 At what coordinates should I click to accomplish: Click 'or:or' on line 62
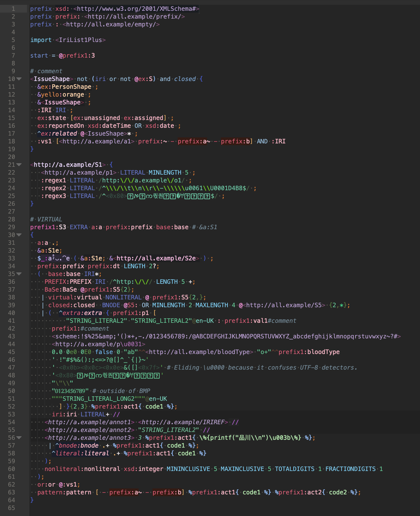point(46,484)
